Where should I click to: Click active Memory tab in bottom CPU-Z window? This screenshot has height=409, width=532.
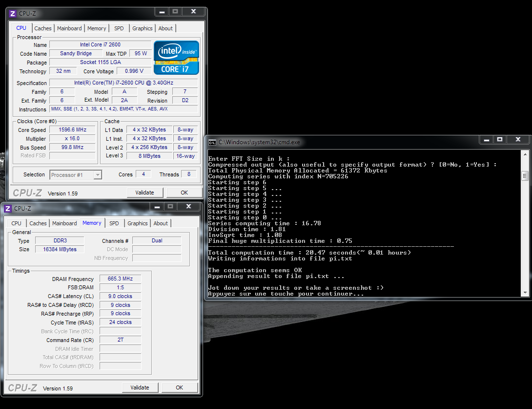click(92, 223)
